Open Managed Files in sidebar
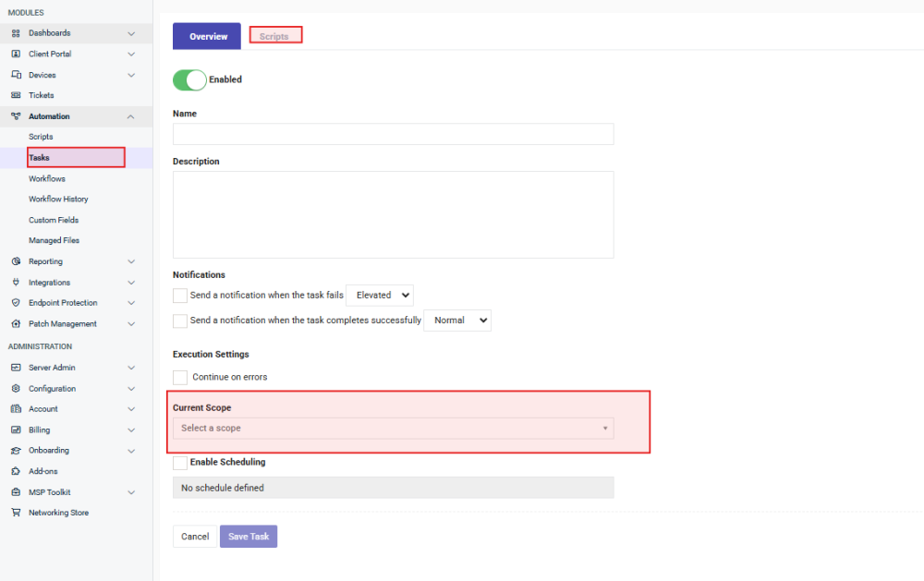Image resolution: width=924 pixels, height=581 pixels. [x=54, y=240]
